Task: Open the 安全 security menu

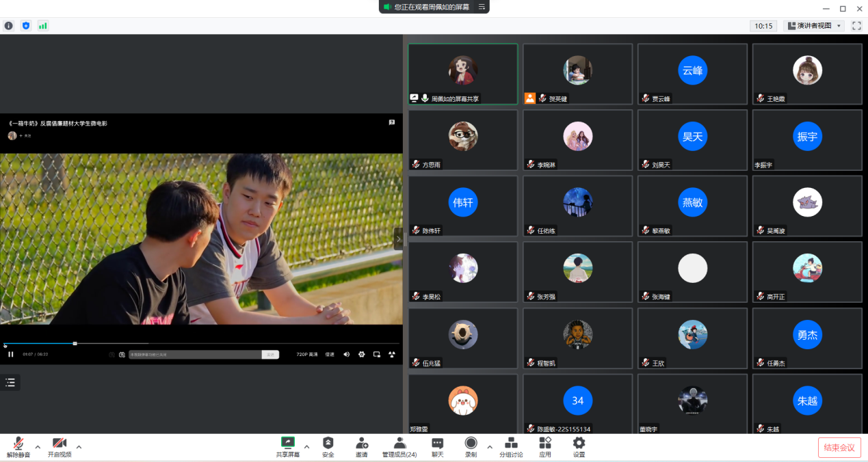Action: (x=328, y=447)
